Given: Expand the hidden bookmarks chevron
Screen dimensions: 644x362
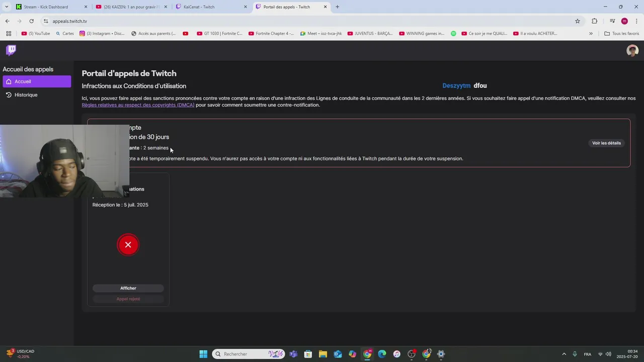Looking at the screenshot, I should [591, 34].
